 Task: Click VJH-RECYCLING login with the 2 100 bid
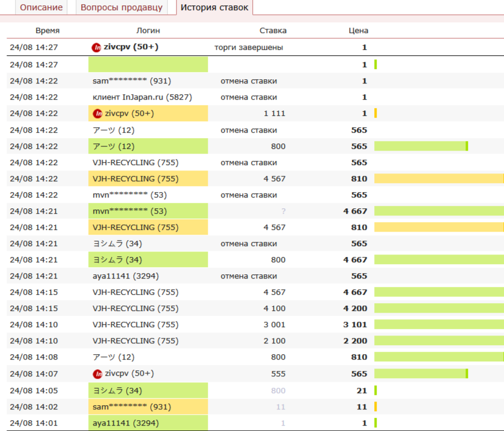pyautogui.click(x=135, y=341)
